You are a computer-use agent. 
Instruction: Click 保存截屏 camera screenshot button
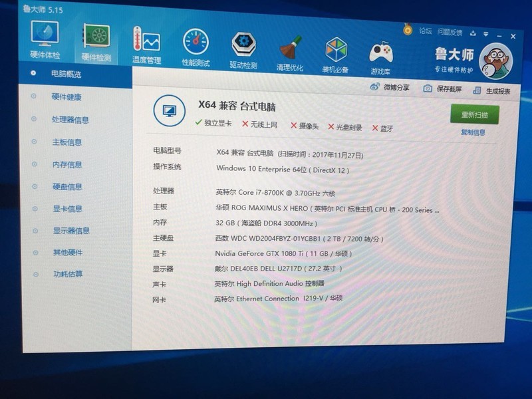click(x=442, y=89)
